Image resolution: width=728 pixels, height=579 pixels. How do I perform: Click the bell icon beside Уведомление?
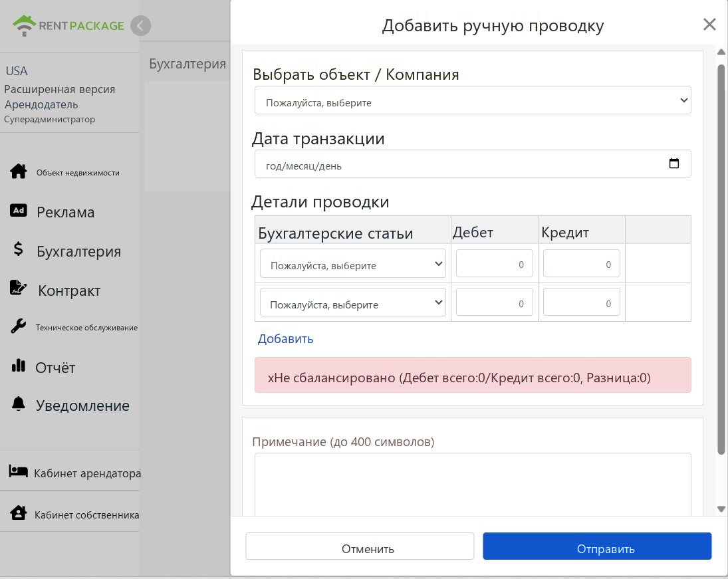coord(18,404)
